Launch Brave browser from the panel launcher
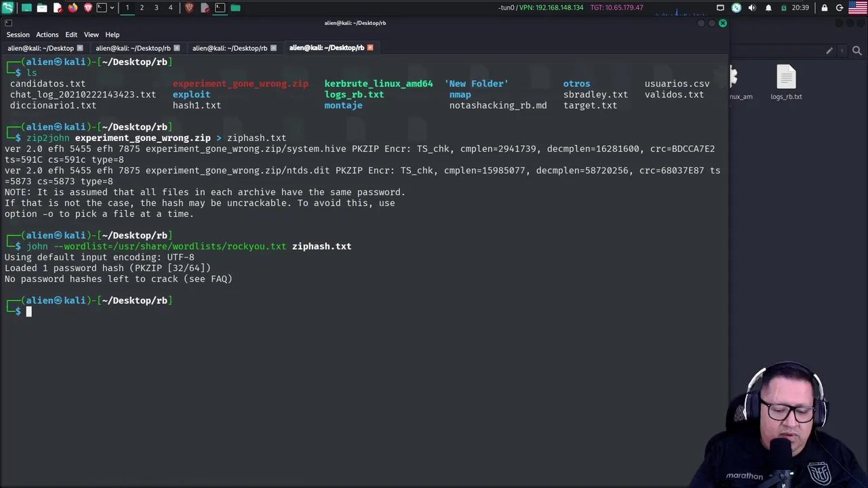The image size is (868, 488). [x=88, y=7]
